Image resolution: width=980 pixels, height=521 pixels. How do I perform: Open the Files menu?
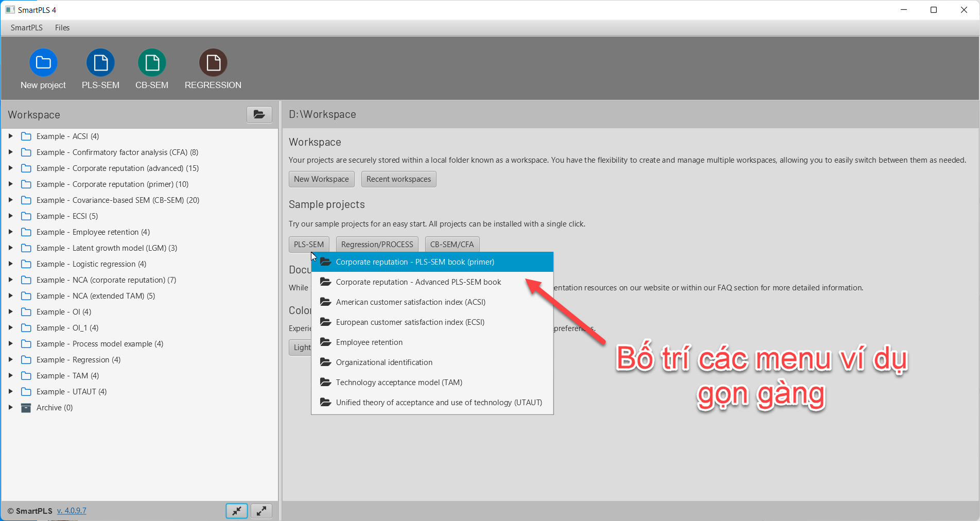pyautogui.click(x=62, y=28)
